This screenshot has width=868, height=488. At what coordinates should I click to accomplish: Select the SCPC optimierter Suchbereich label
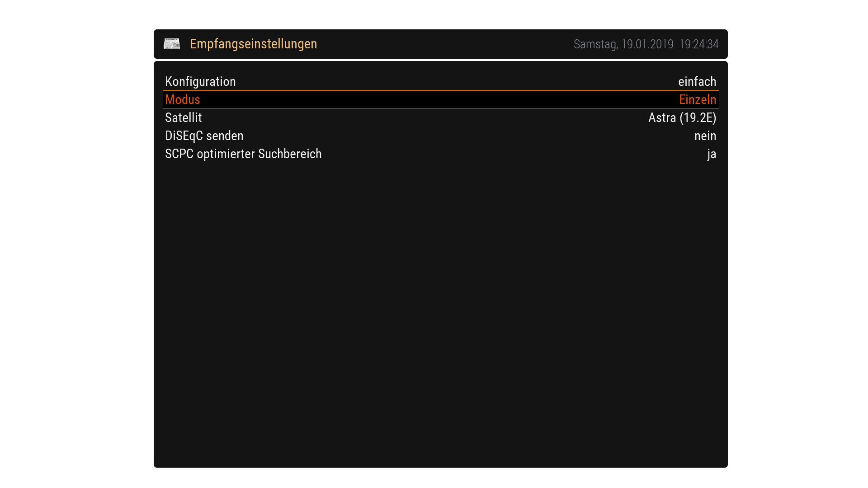243,154
